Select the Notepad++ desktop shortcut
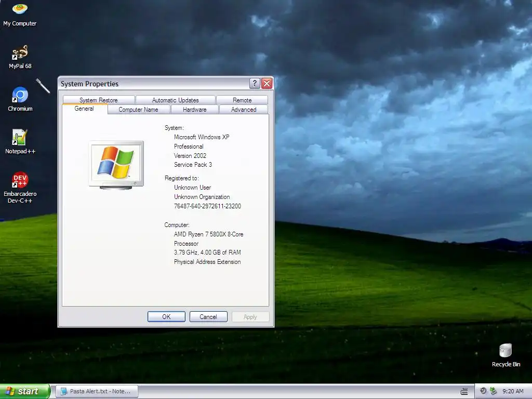 click(x=20, y=142)
